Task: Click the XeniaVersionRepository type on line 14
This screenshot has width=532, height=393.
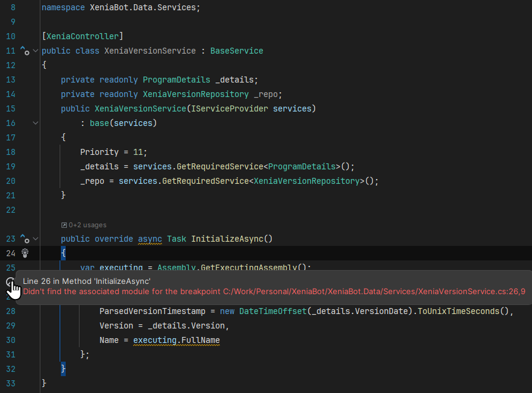Action: click(x=195, y=95)
